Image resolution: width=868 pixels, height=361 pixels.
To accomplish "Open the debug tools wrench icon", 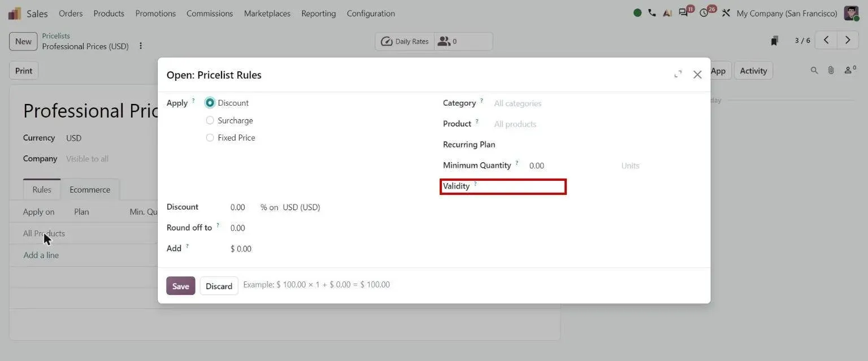I will [x=726, y=13].
